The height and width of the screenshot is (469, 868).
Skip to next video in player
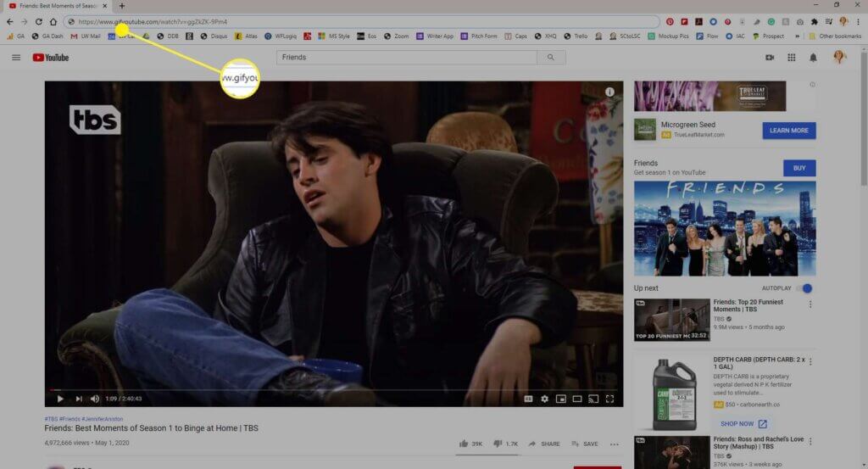pos(79,399)
